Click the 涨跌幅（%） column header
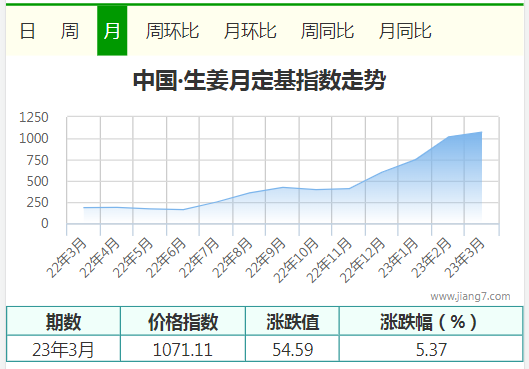The width and height of the screenshot is (529, 369). tap(431, 321)
